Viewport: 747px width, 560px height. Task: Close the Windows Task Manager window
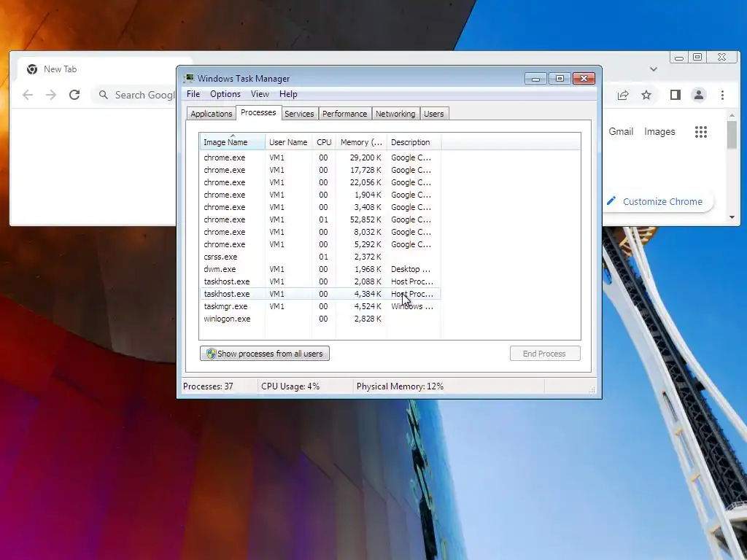584,79
